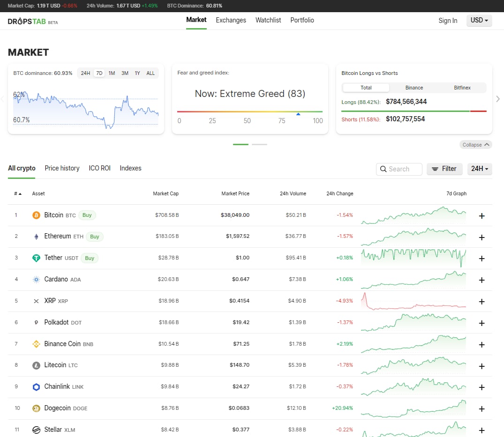Screen dimensions: 504x437
Task: Select ALL range on BTC dominance chart
Action: 150,73
